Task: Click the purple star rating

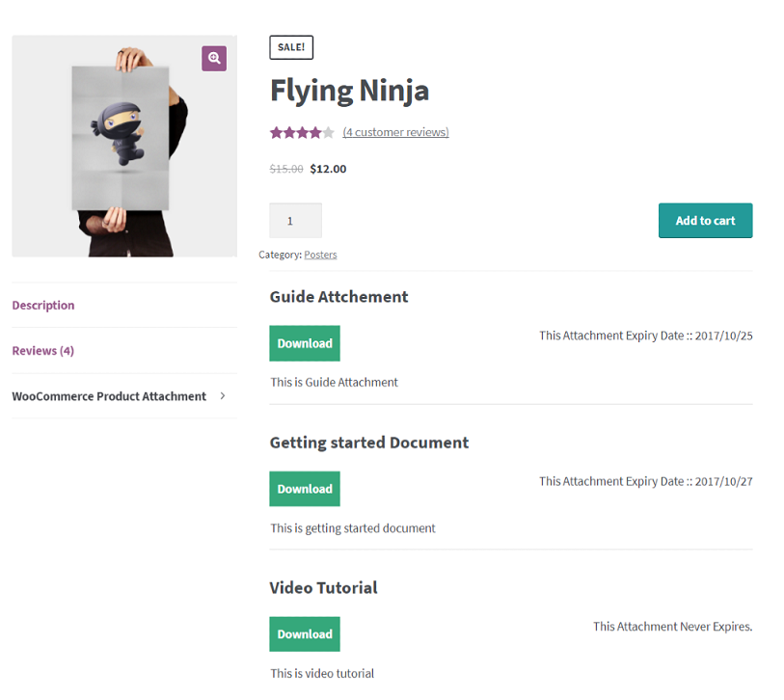Action: [302, 133]
